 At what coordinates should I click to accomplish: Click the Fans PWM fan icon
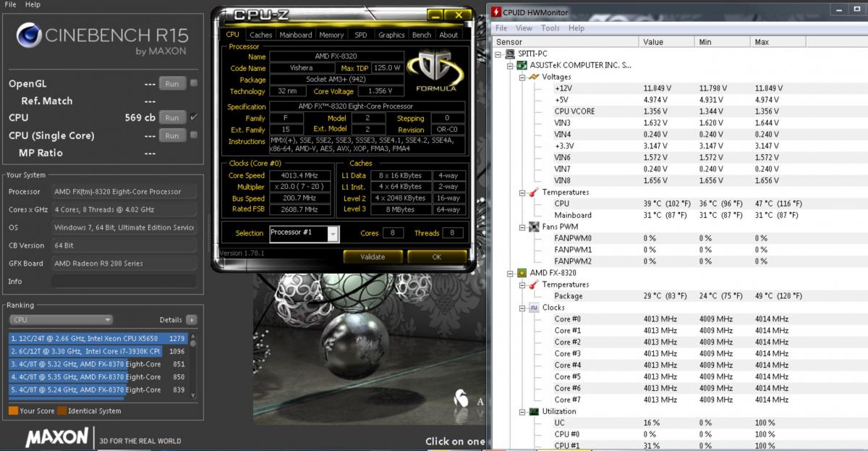click(533, 227)
